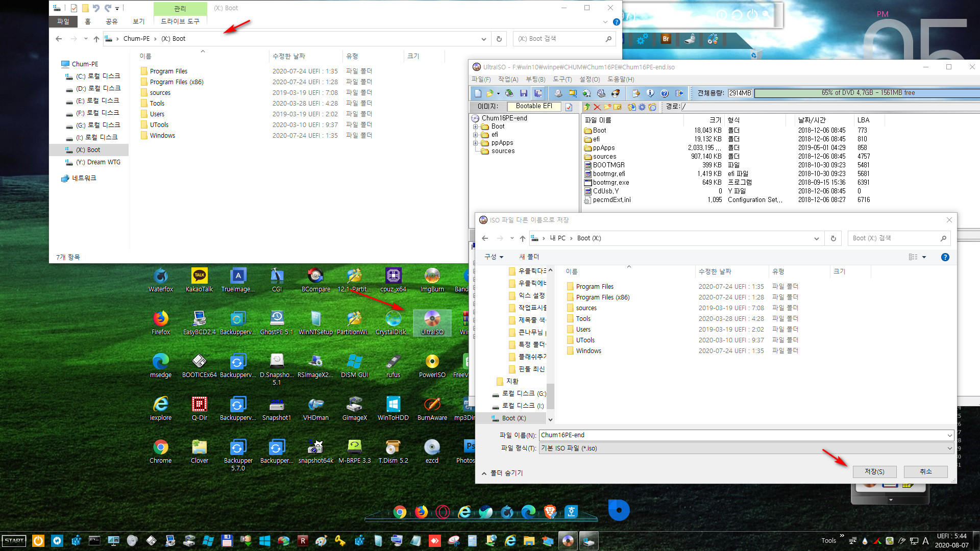Toggle the checkbox icon next to Bootable EFI
Image resolution: width=980 pixels, height=551 pixels.
[x=569, y=107]
